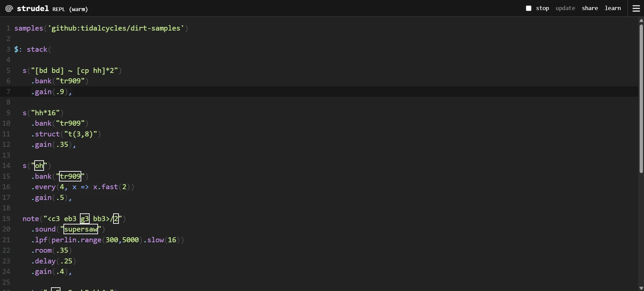
Task: Click the highlighted g3 note
Action: click(85, 219)
